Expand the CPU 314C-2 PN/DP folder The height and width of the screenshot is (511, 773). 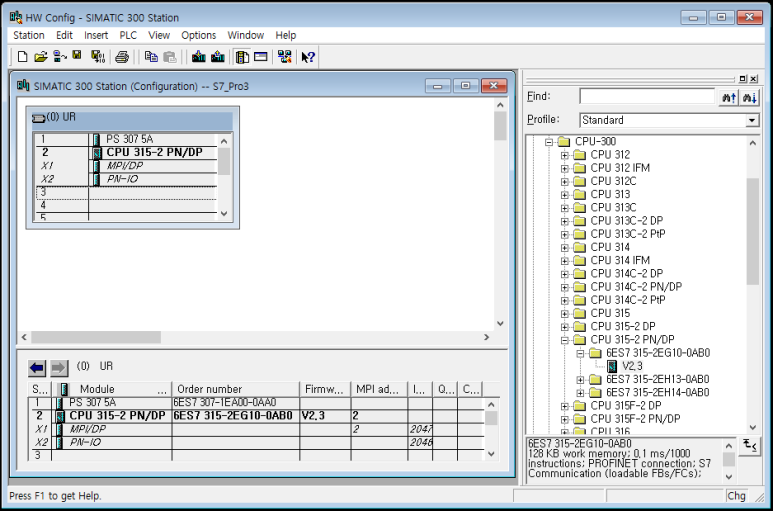click(x=564, y=287)
